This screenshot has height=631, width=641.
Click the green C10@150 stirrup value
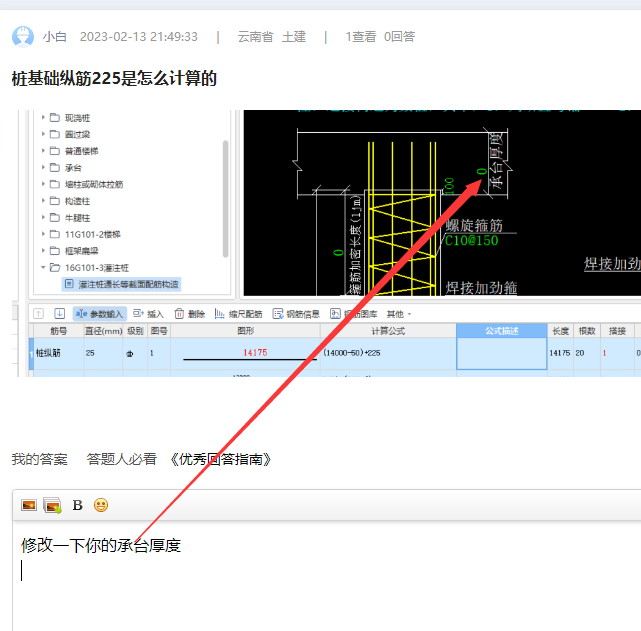point(472,240)
